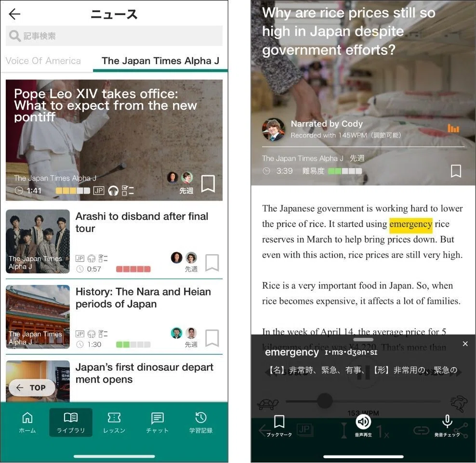The width and height of the screenshot is (476, 463).
Task: Tap the turtle slow-speed icon
Action: tap(268, 404)
